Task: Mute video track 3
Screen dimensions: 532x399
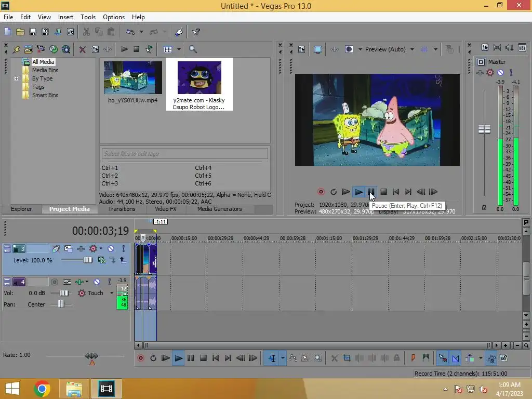Action: tap(111, 248)
